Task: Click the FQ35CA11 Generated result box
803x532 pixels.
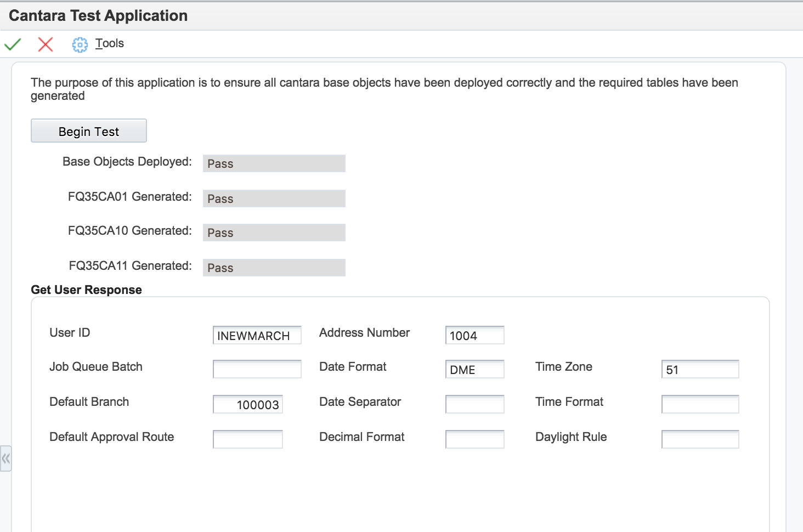Action: tap(274, 268)
